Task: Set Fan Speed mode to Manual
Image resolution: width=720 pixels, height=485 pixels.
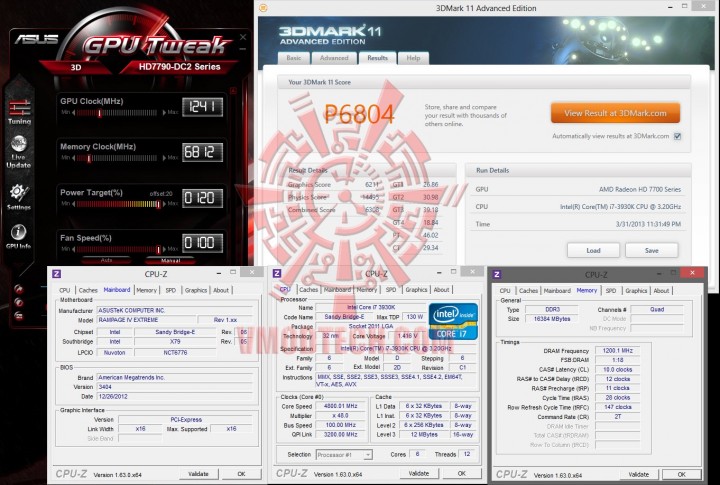Action: pyautogui.click(x=170, y=260)
